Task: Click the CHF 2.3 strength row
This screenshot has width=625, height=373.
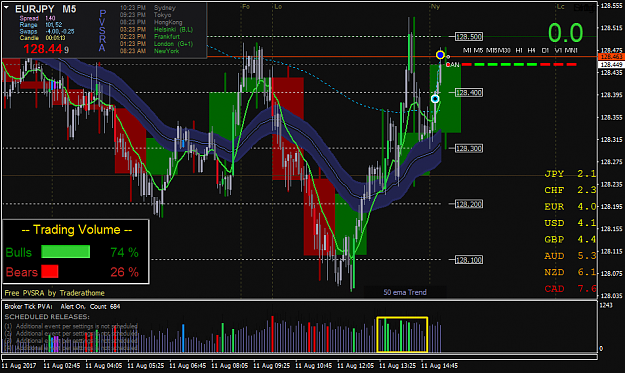Action: pyautogui.click(x=570, y=190)
